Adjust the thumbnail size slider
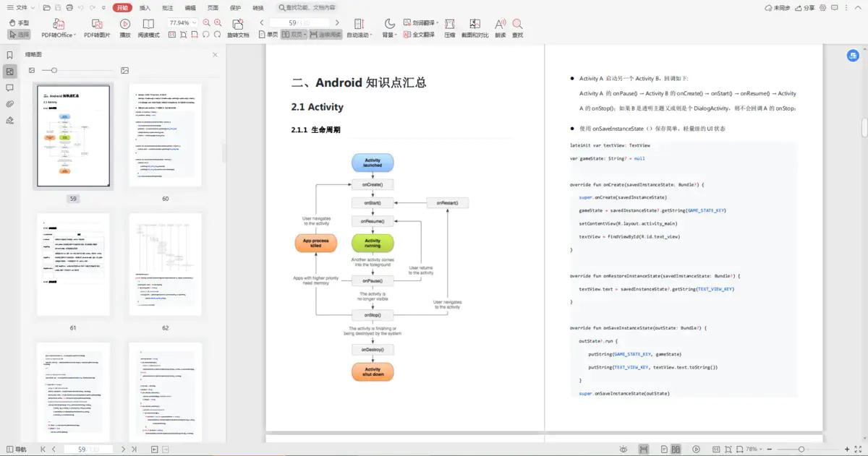The height and width of the screenshot is (456, 868). tap(54, 70)
